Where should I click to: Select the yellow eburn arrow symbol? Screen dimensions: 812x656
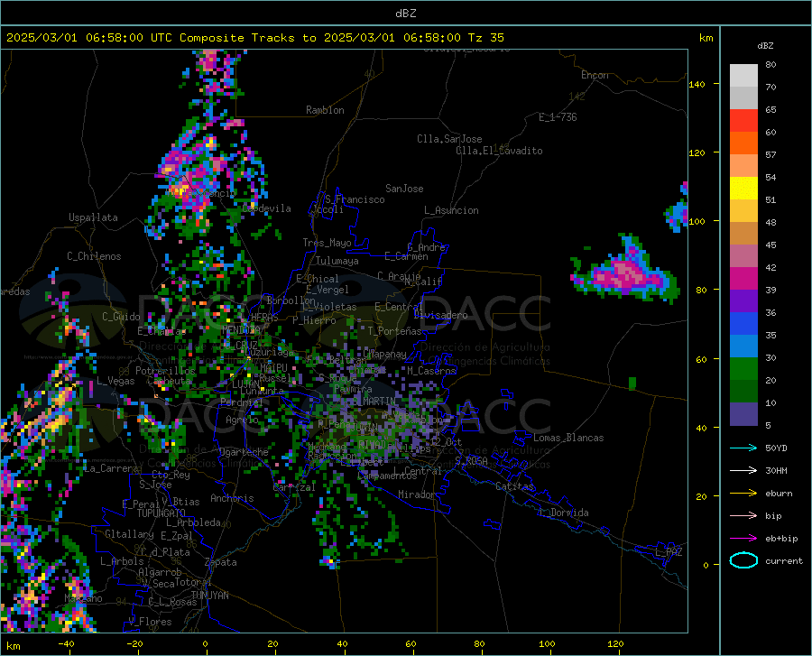click(x=743, y=493)
